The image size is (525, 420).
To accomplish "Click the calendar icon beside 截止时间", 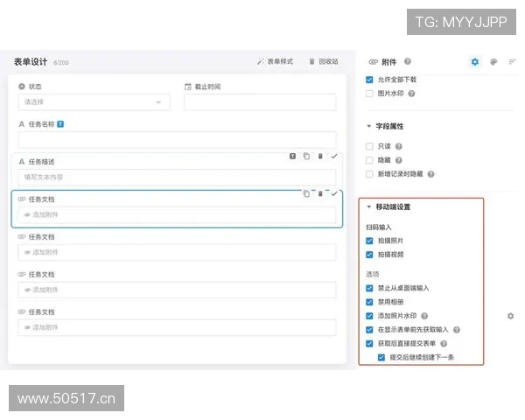I will point(188,87).
